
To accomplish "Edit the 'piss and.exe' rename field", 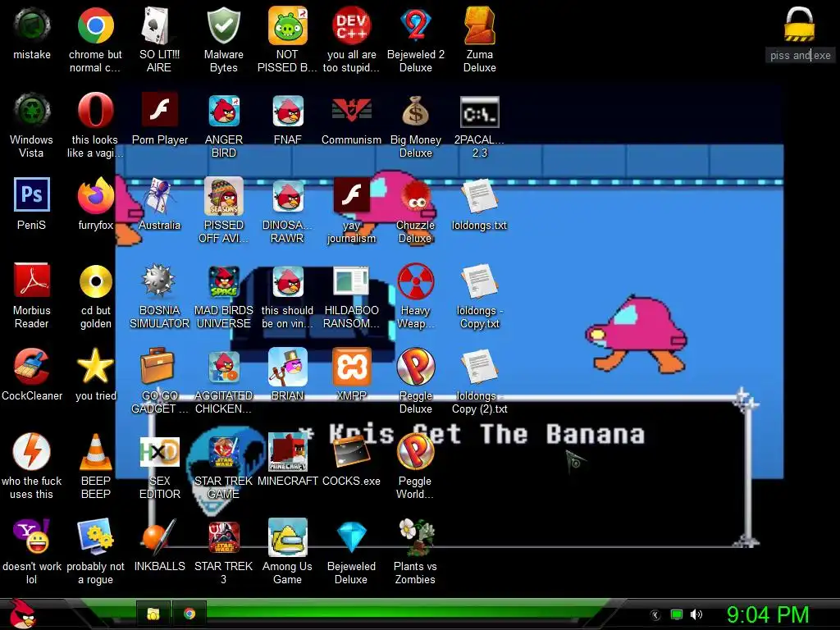I will pos(801,55).
